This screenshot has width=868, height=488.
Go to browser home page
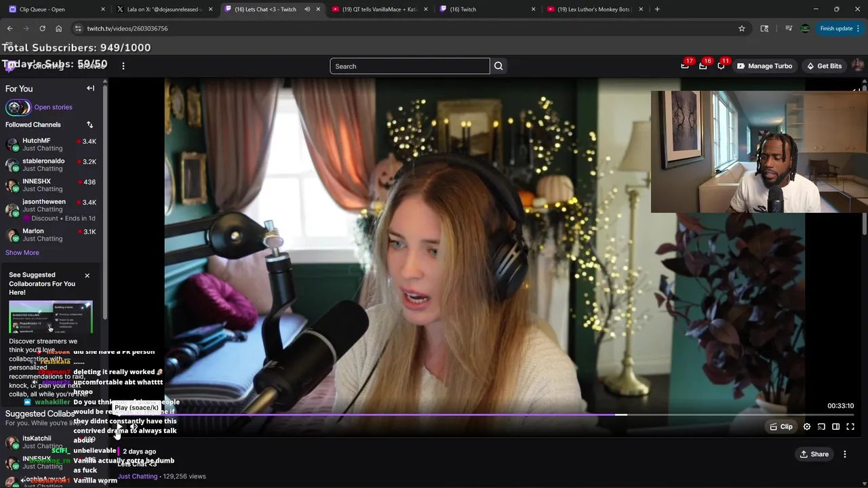pos(58,28)
